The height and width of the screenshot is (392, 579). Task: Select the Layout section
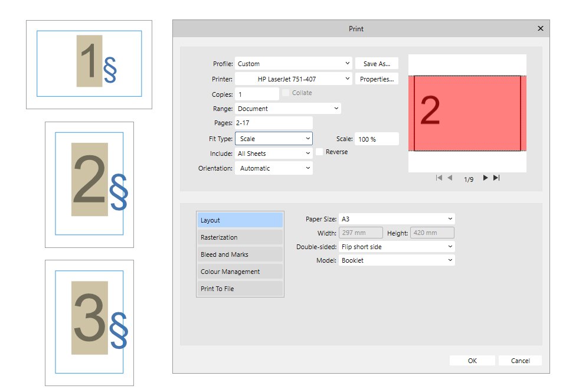tap(240, 220)
